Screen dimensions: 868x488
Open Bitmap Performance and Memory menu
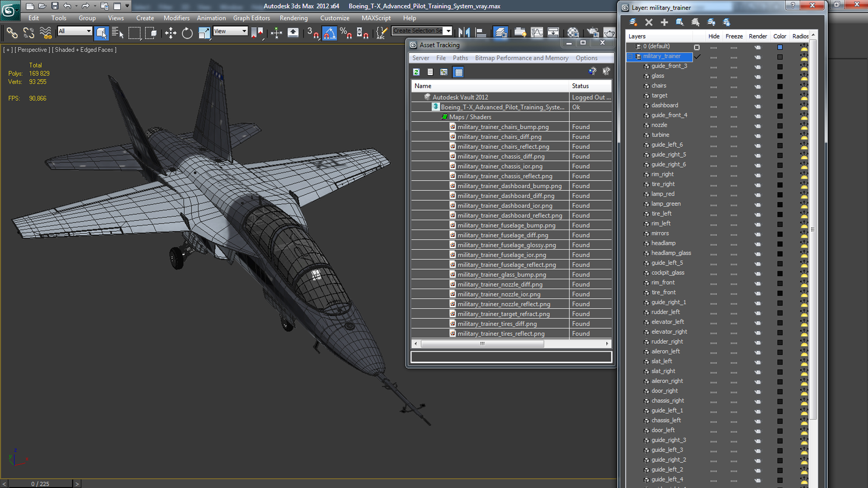pyautogui.click(x=521, y=58)
